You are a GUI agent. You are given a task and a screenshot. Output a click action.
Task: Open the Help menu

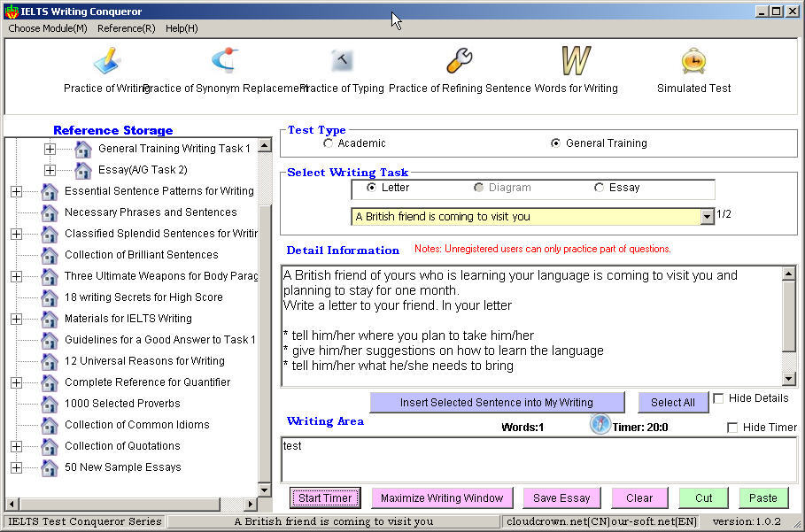tap(182, 28)
